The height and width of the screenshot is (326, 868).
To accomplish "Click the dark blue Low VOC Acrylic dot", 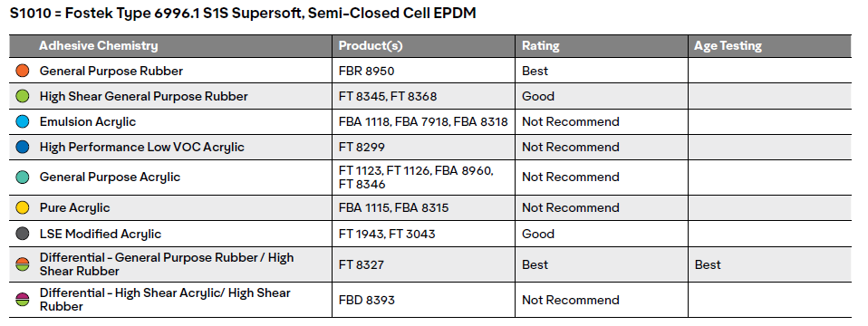I will click(x=22, y=148).
